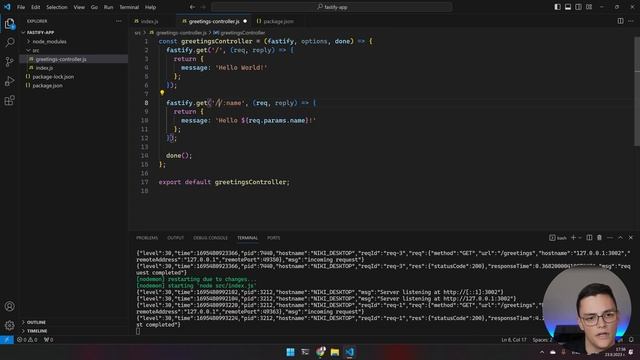The height and width of the screenshot is (360, 640).
Task: Open the File menu
Action: pyautogui.click(x=21, y=7)
